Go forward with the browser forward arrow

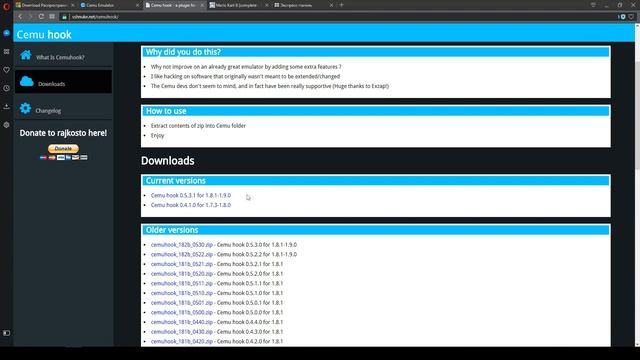tap(30, 16)
